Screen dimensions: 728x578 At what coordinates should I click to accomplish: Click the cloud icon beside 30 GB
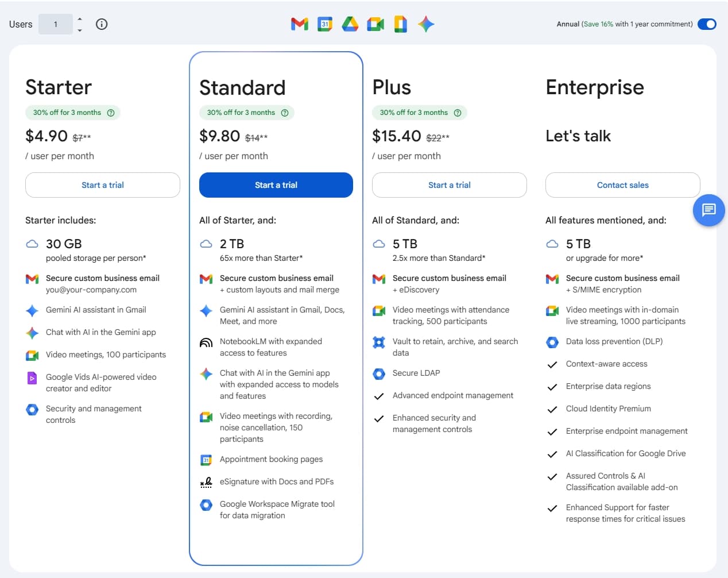[32, 244]
